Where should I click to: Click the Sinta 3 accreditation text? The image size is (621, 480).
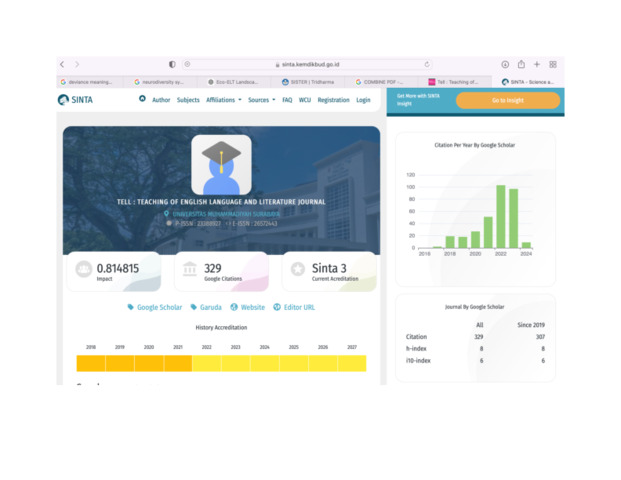click(x=329, y=269)
